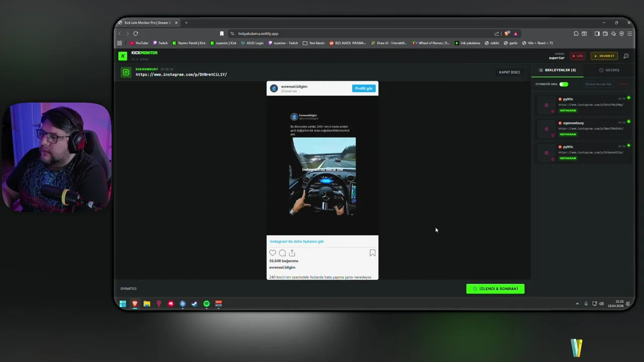The height and width of the screenshot is (362, 644).
Task: Open the Twitch bookmark
Action: point(160,43)
